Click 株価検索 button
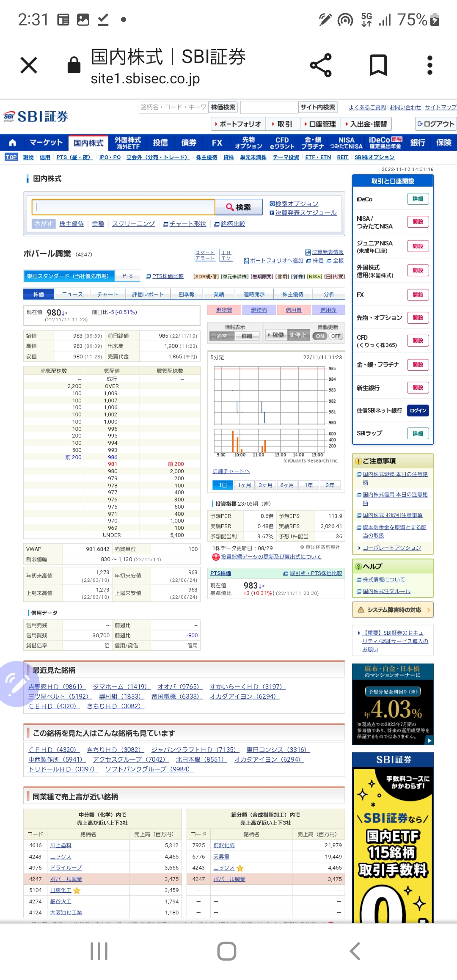The width and height of the screenshot is (457, 980). pos(223,107)
